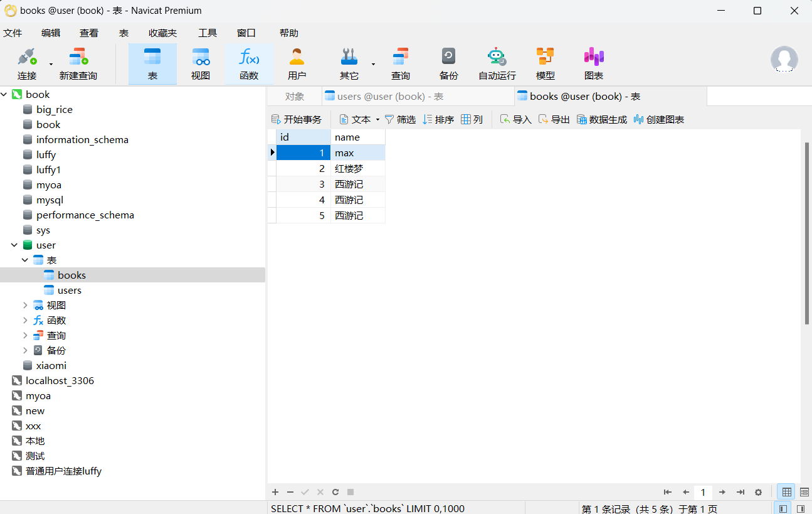812x514 pixels.
Task: Go to the next page of records
Action: tap(722, 492)
